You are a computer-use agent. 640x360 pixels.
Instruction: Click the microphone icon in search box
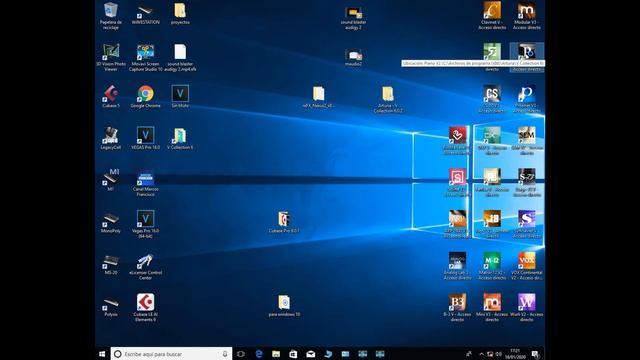(x=224, y=354)
